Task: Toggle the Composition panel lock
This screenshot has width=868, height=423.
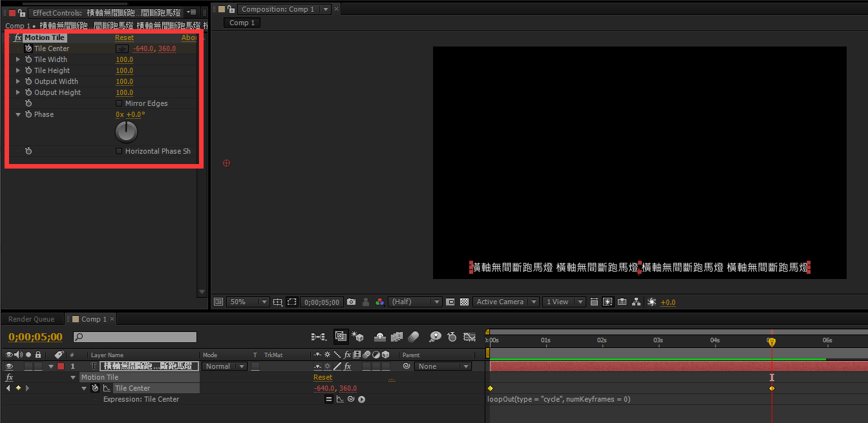Action: 231,9
